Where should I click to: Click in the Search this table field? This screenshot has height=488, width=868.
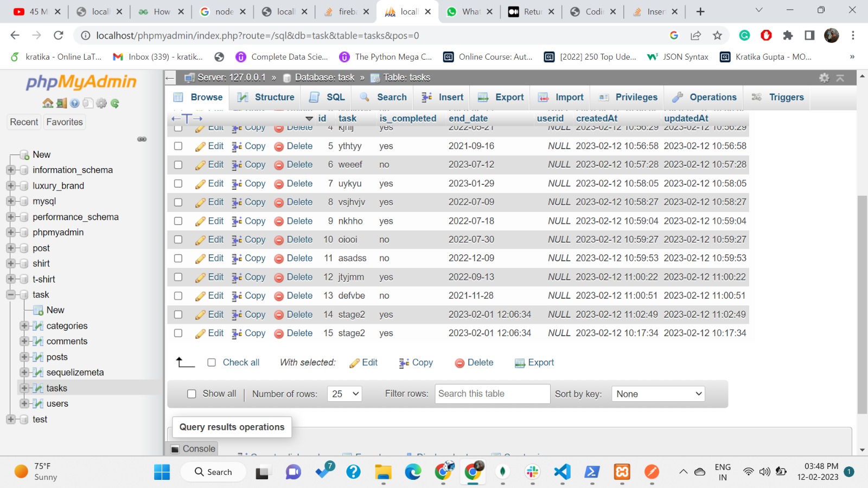pyautogui.click(x=492, y=394)
